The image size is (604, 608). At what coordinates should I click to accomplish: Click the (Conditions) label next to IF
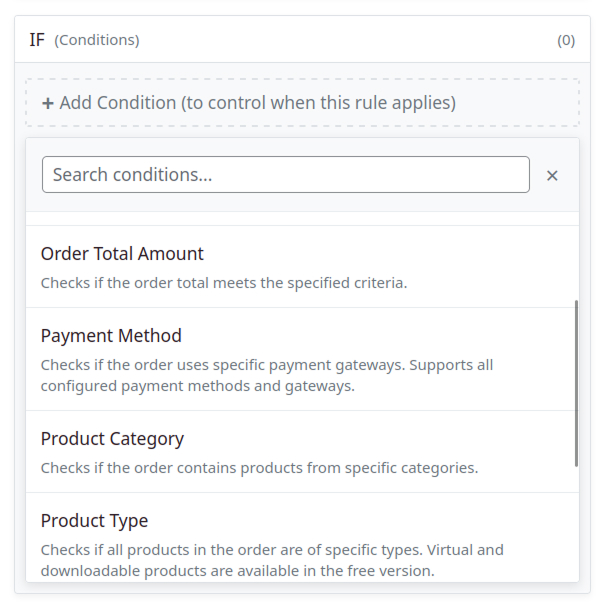pyautogui.click(x=97, y=40)
